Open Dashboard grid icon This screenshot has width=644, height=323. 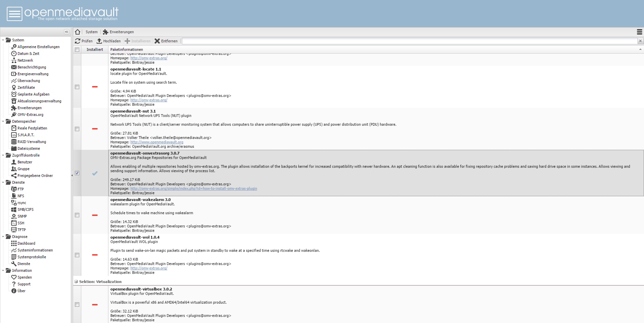click(x=14, y=243)
